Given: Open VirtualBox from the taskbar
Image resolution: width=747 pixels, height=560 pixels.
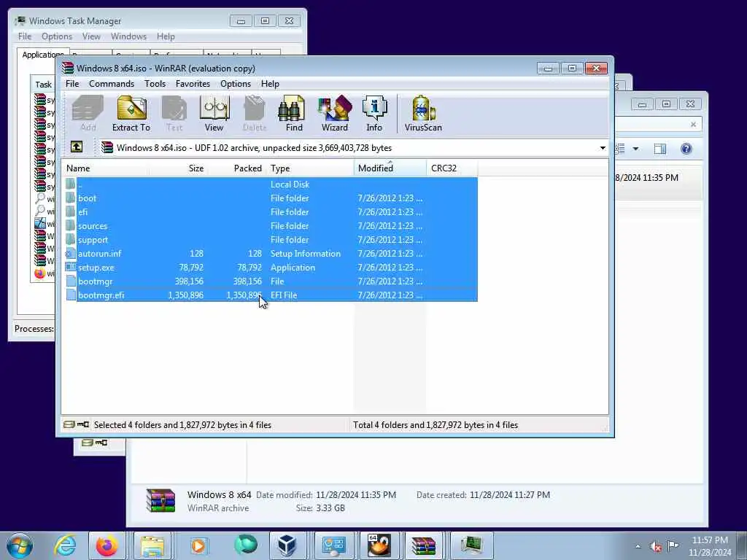Looking at the screenshot, I should 287,545.
